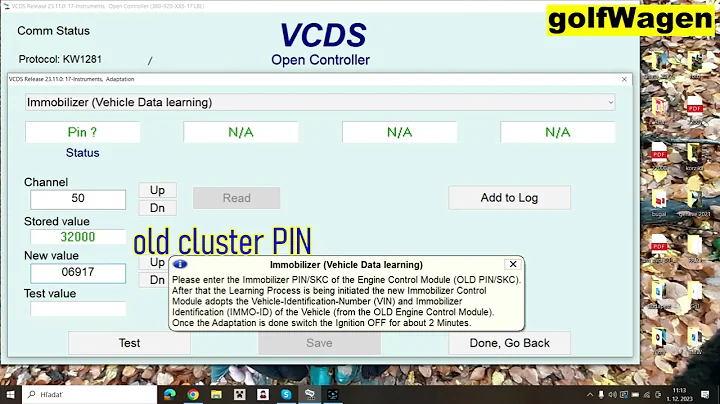
Task: Switch to the VCDS taskbar icon
Action: coord(310,394)
